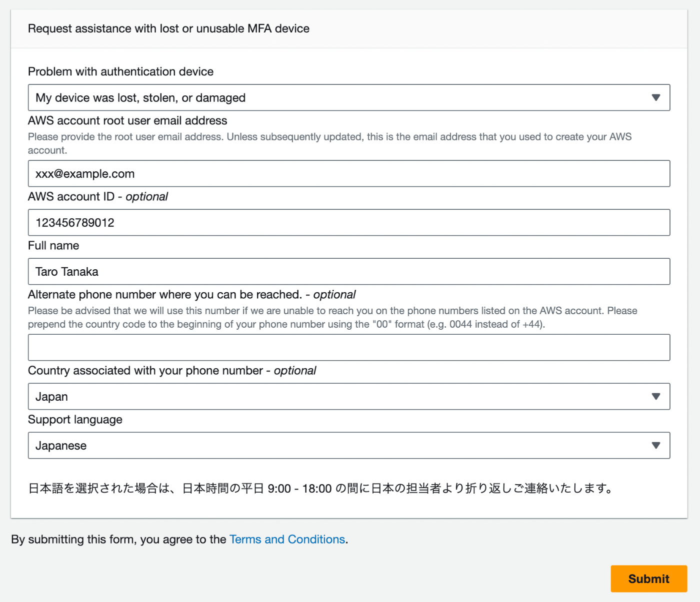Viewport: 700px width, 602px height.
Task: Click the help text about the root user email
Action: 330,143
